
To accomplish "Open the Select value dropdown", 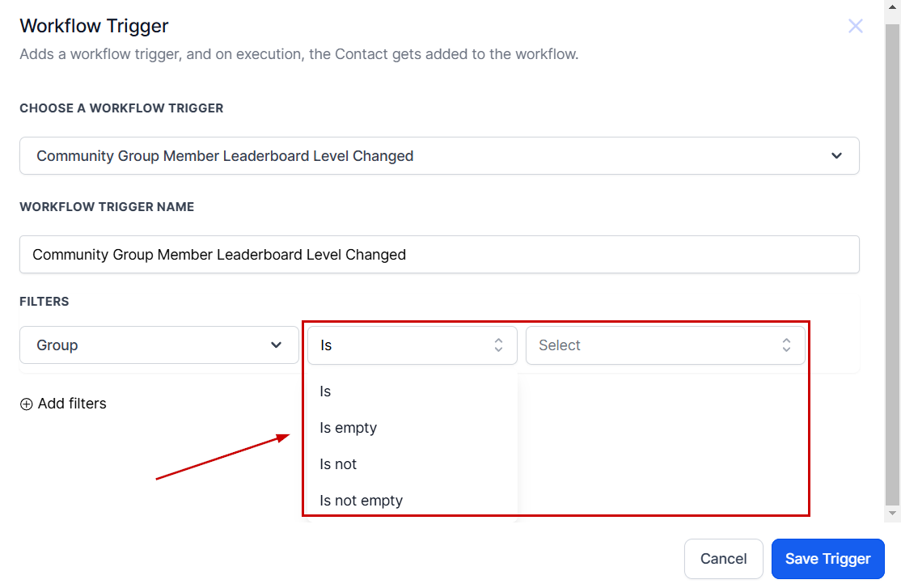I will [655, 345].
